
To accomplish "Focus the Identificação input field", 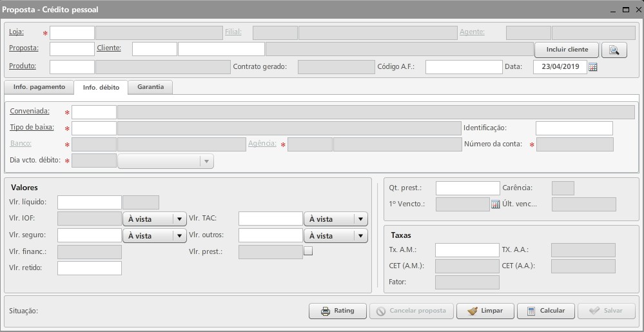I will [574, 128].
